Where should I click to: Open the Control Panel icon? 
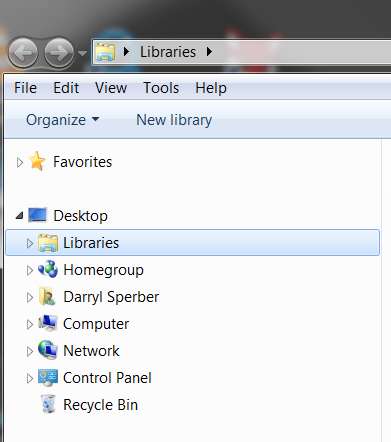click(48, 377)
